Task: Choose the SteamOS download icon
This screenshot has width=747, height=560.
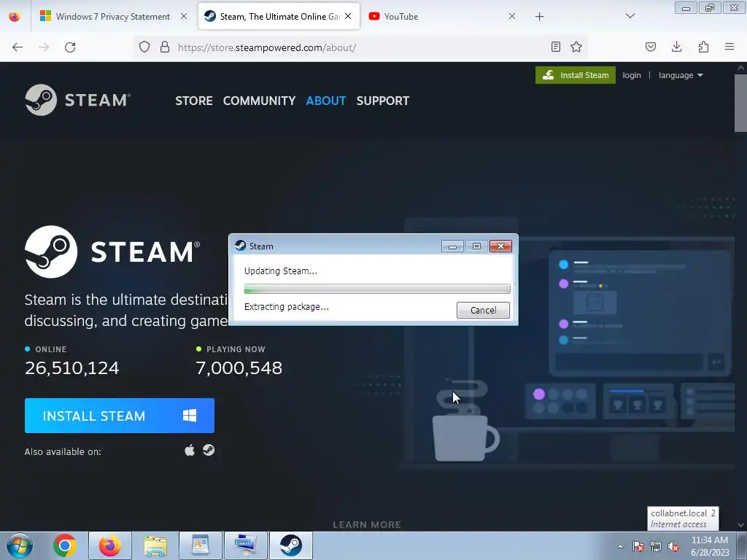Action: pos(209,450)
